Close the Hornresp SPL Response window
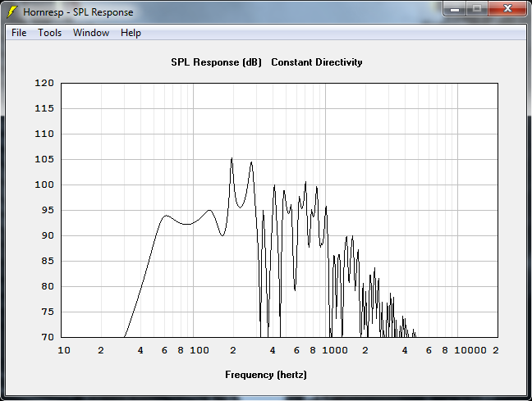Image resolution: width=532 pixels, height=401 pixels. [507, 8]
